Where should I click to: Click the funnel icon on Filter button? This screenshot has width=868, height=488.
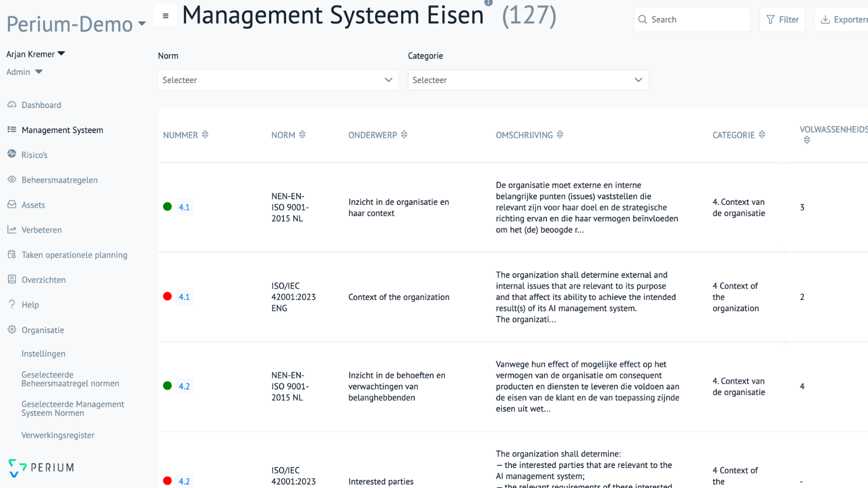point(770,20)
